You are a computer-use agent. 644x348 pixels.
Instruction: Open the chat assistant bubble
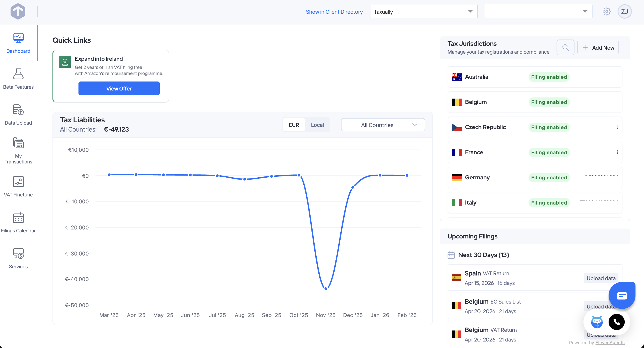click(x=622, y=295)
